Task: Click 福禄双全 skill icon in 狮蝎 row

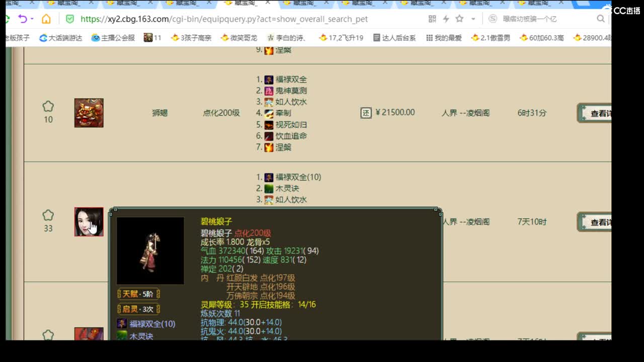Action: (x=269, y=79)
